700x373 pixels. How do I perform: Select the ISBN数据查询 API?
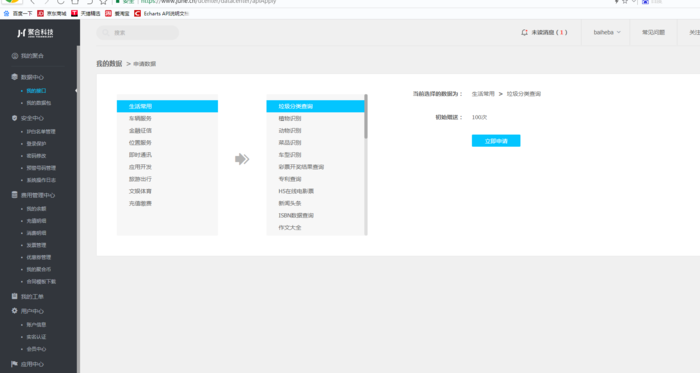315,215
